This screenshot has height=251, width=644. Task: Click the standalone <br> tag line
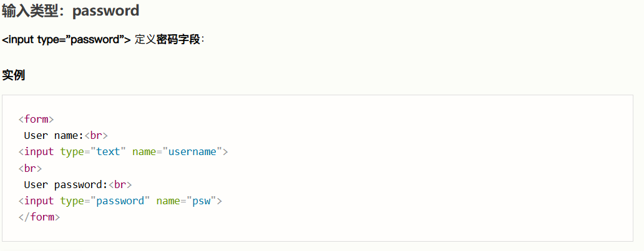coord(30,168)
